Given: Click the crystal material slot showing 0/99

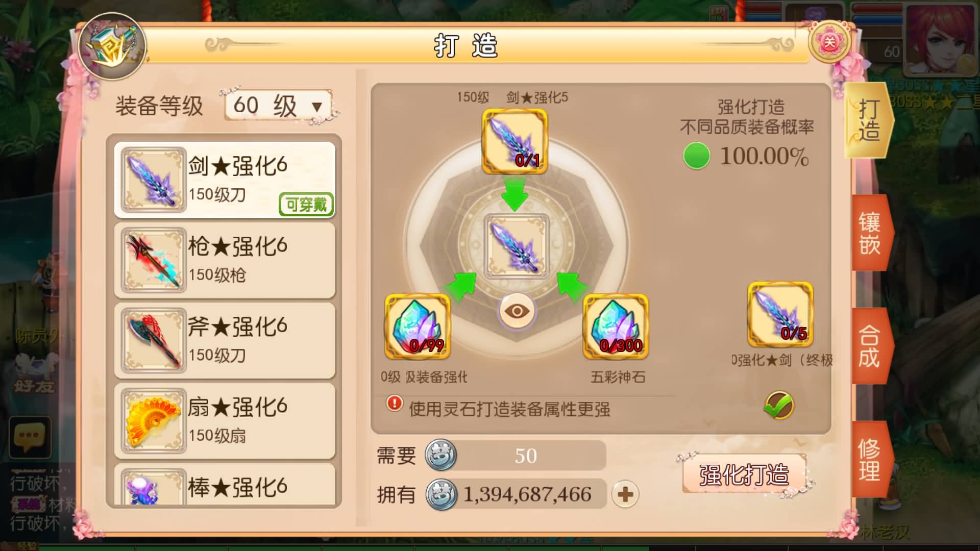Looking at the screenshot, I should coord(418,327).
